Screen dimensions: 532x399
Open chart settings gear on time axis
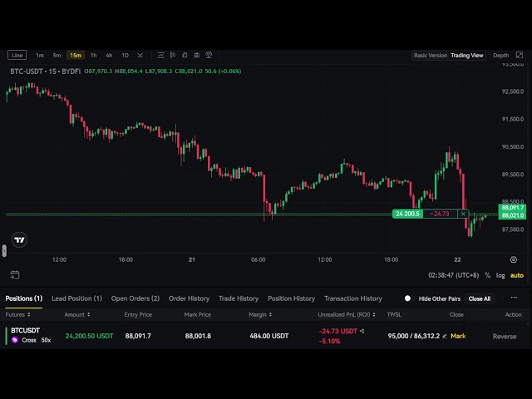point(514,259)
